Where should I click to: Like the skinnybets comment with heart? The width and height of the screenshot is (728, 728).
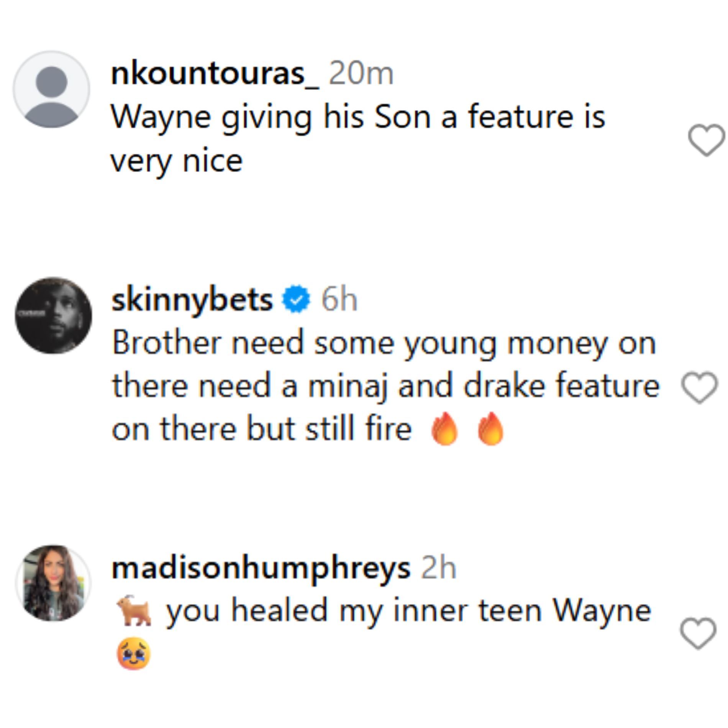[x=699, y=387]
